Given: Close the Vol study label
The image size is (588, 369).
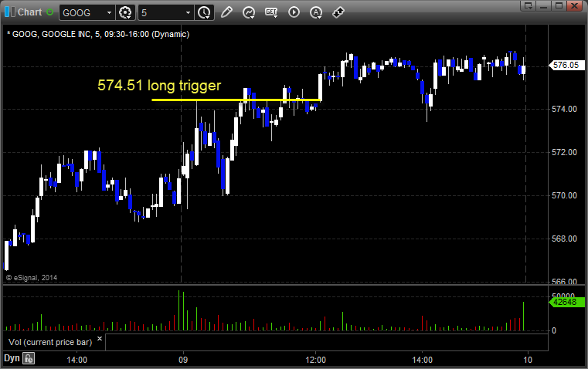Looking at the screenshot, I should point(100,339).
